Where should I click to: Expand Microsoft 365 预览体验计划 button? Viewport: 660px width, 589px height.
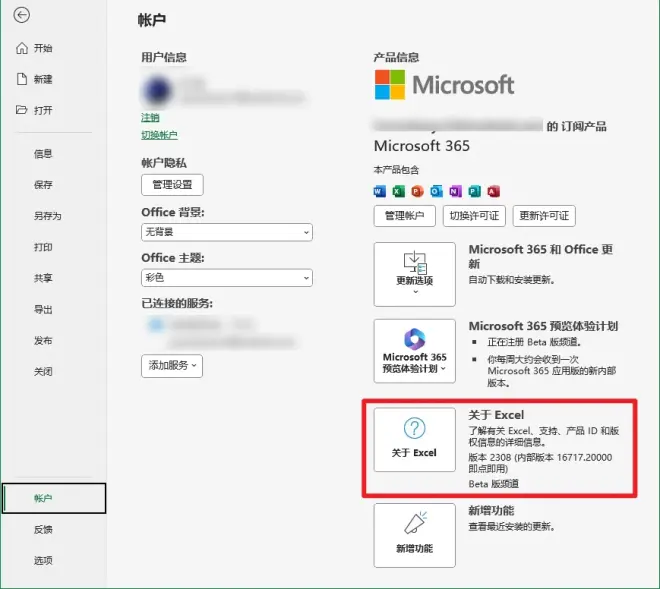click(x=415, y=351)
